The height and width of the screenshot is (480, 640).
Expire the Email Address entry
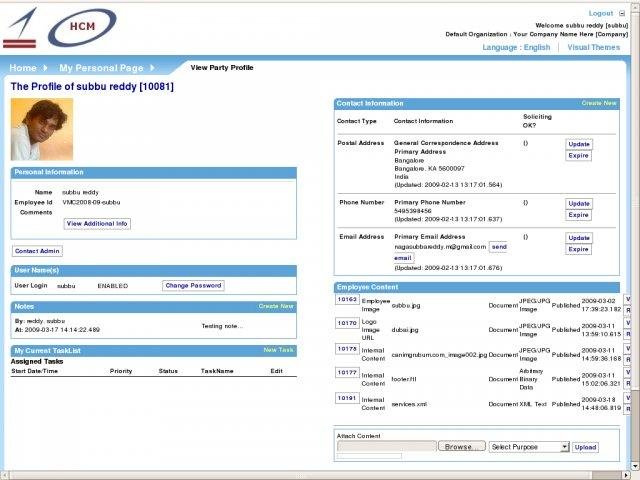(578, 249)
